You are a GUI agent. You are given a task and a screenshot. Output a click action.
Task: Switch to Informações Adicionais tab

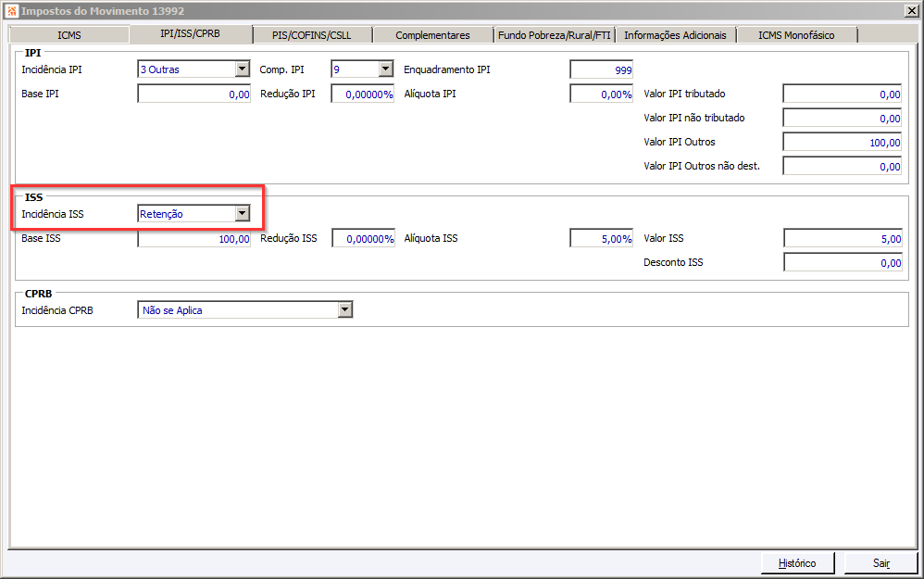click(x=675, y=35)
